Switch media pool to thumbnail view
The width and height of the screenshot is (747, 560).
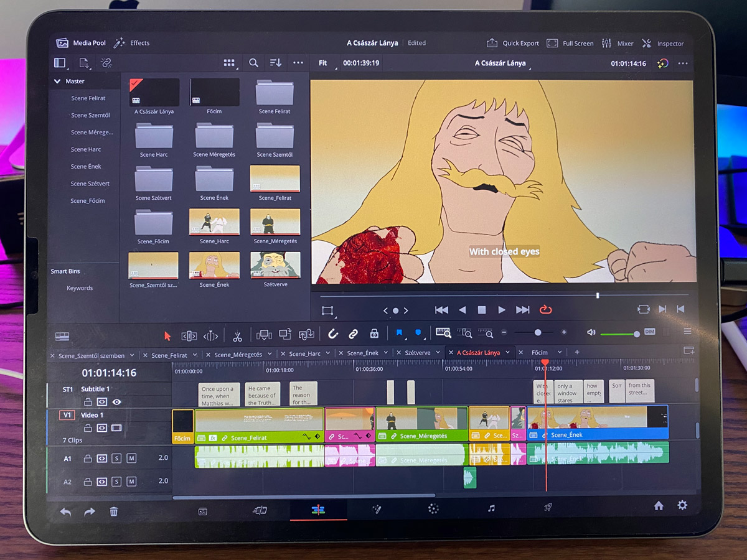(229, 63)
